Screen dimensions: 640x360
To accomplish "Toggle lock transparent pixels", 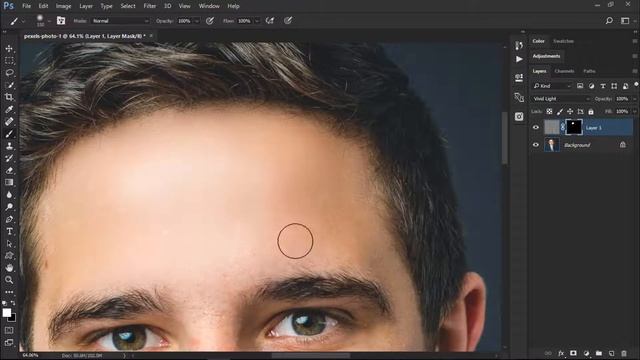I will [x=549, y=111].
